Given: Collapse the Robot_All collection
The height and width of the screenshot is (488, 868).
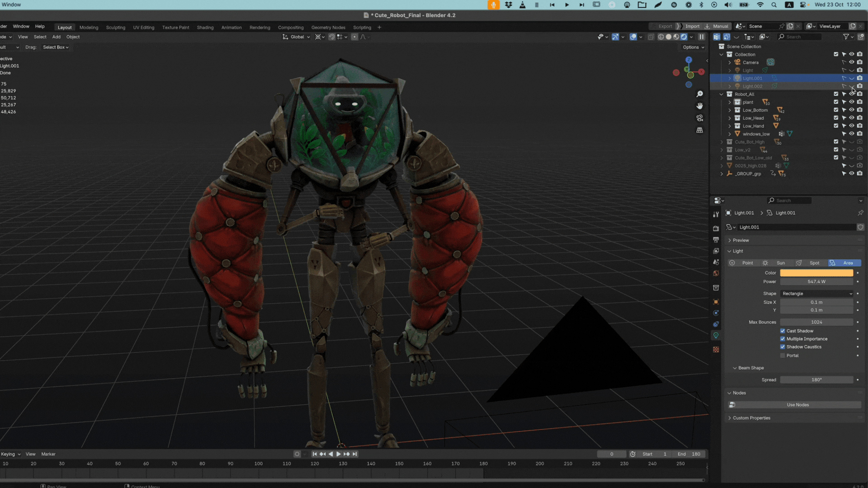Looking at the screenshot, I should [x=722, y=94].
